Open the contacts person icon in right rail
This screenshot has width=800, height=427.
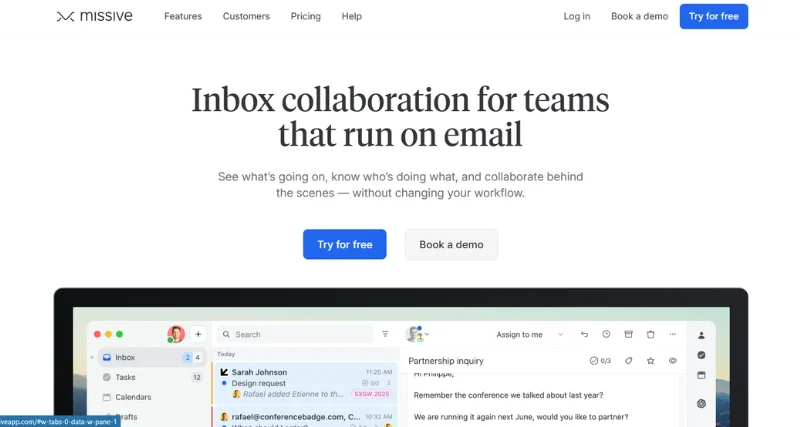701,335
